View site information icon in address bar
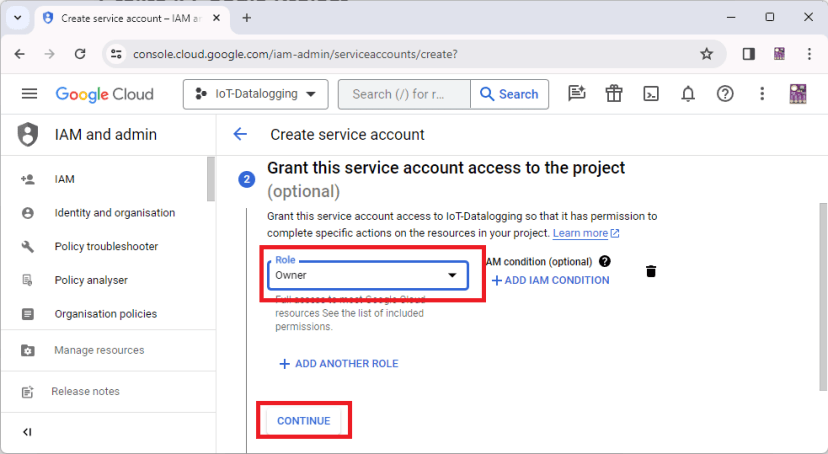828x454 pixels. pyautogui.click(x=116, y=54)
